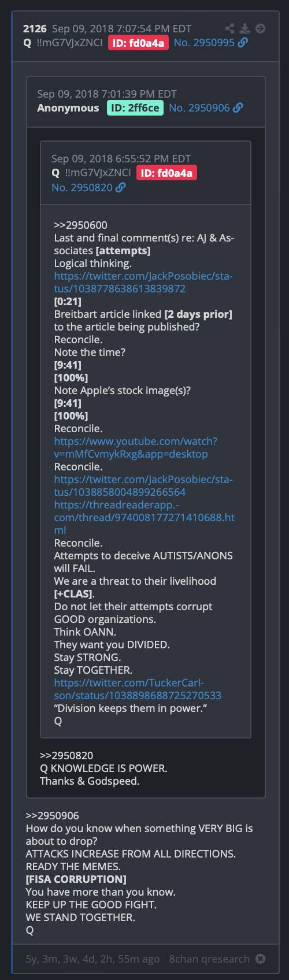This screenshot has width=289, height=980.
Task: Open the YouTube watch link
Action: pyautogui.click(x=136, y=448)
